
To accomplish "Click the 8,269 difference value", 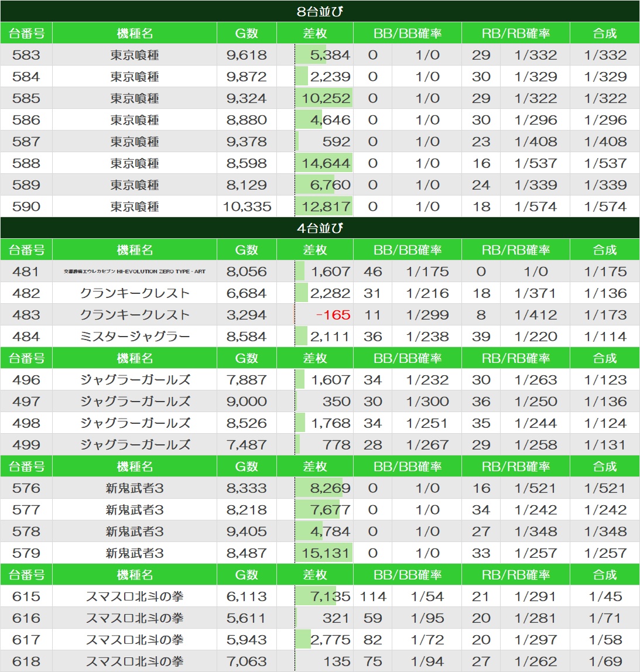I will click(x=330, y=488).
